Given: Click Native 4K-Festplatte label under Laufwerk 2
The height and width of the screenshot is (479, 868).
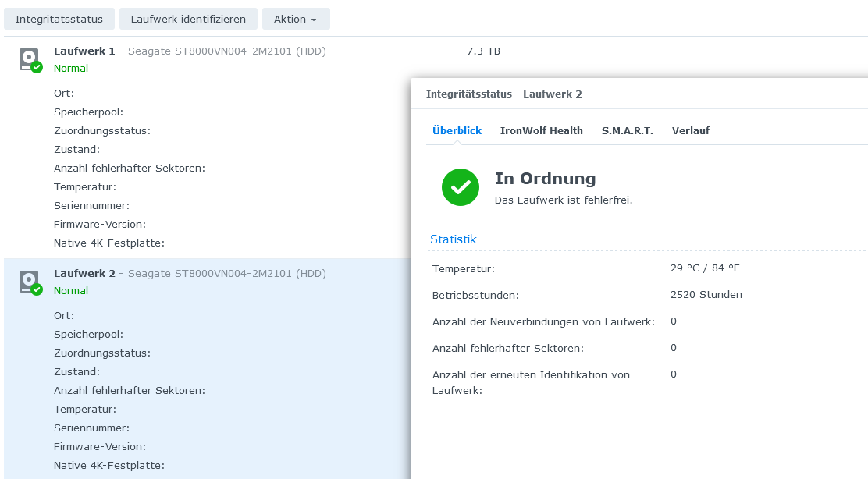Looking at the screenshot, I should pyautogui.click(x=109, y=466).
